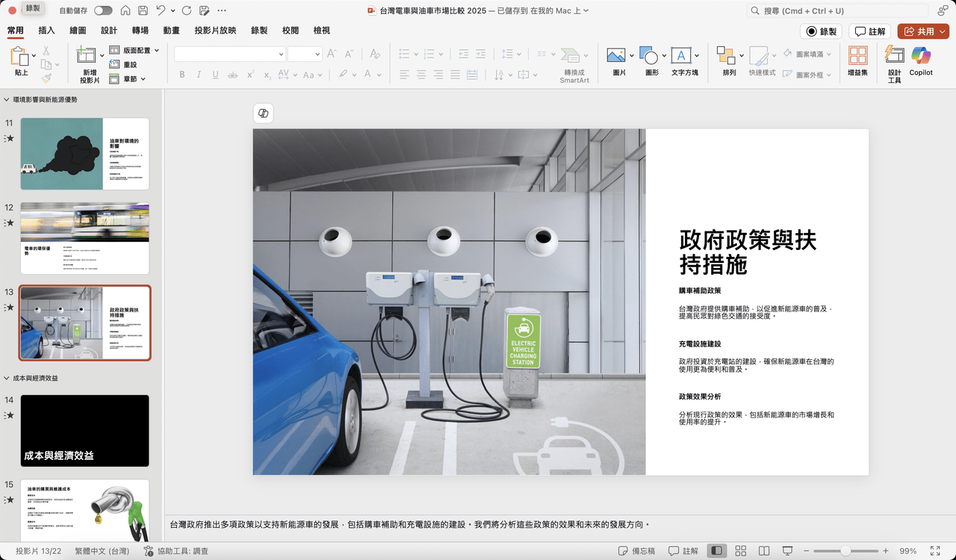
Task: Click the Save icon in title bar
Action: [x=142, y=10]
